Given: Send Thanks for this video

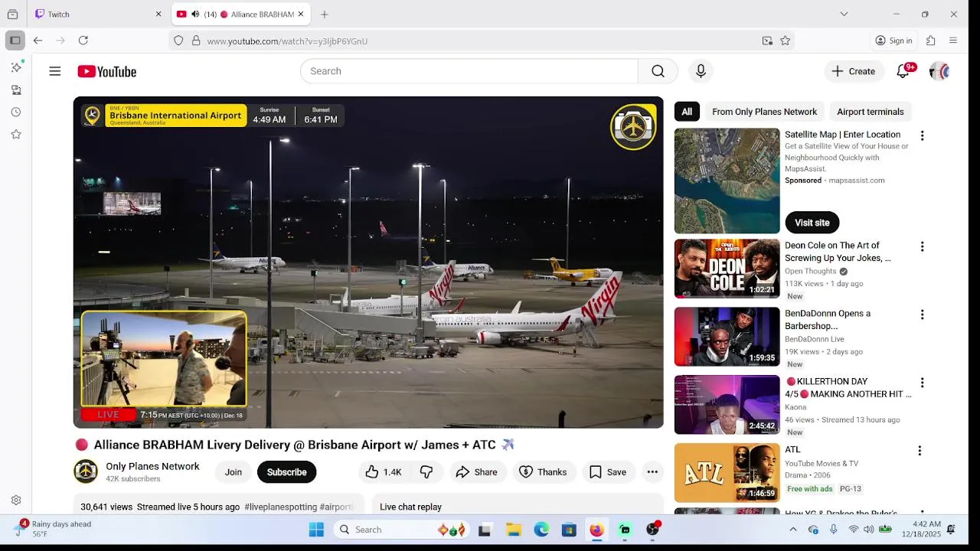Looking at the screenshot, I should pyautogui.click(x=543, y=472).
